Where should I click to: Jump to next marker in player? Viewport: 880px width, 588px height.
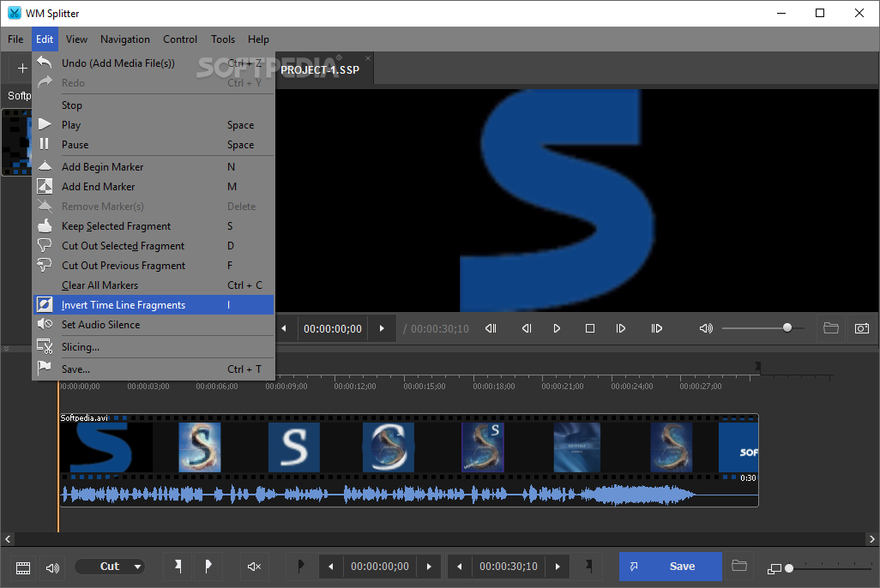657,329
